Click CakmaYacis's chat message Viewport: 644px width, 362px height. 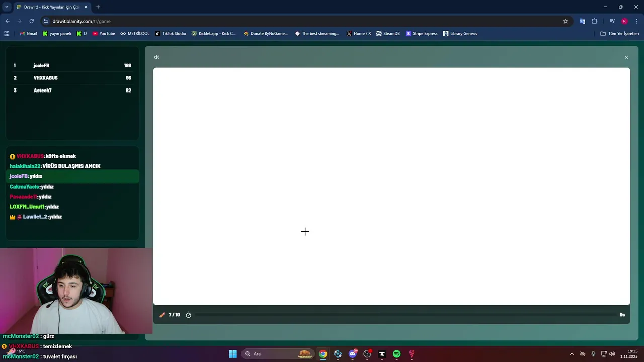point(32,187)
